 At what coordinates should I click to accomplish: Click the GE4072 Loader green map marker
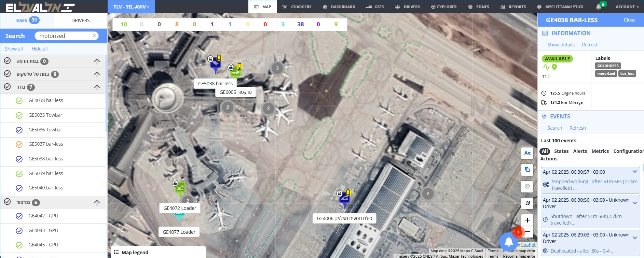pos(180,188)
